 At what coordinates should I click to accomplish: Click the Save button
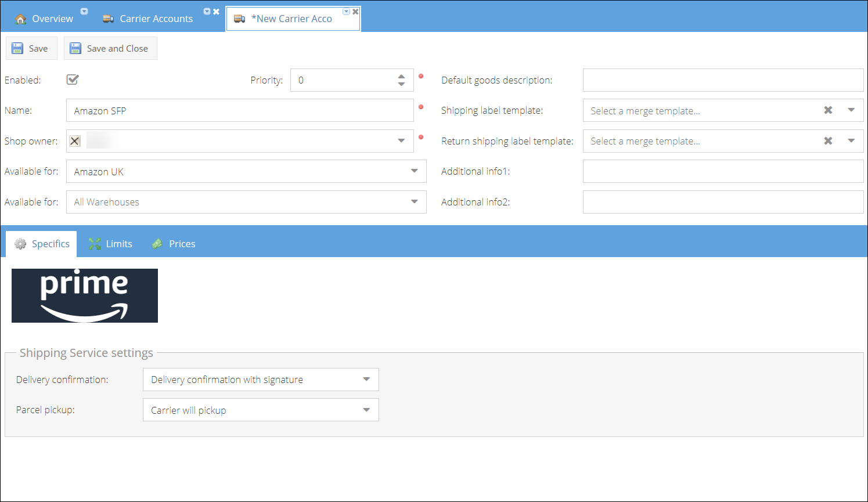tap(31, 48)
